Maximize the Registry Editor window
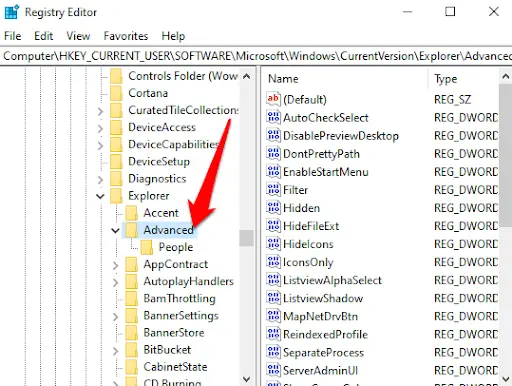 pos(450,12)
